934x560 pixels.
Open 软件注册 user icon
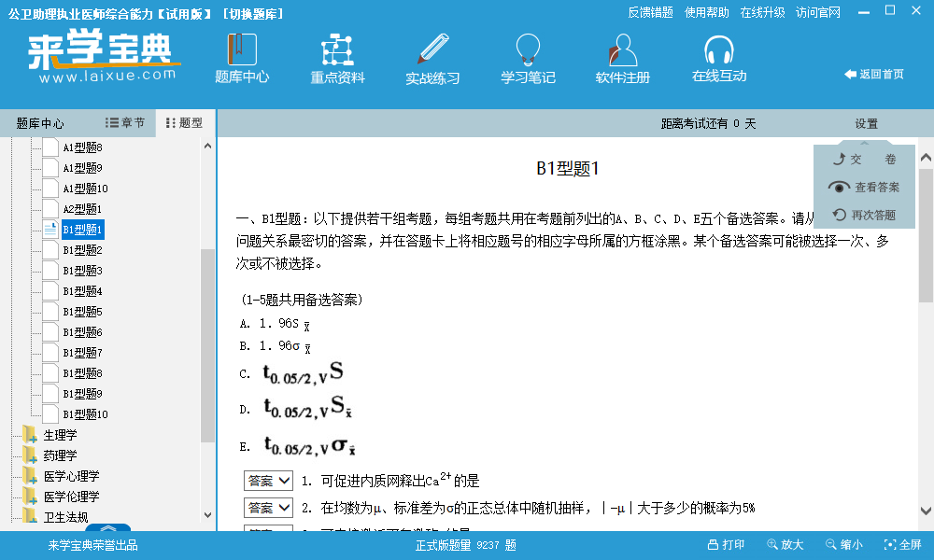[x=623, y=49]
